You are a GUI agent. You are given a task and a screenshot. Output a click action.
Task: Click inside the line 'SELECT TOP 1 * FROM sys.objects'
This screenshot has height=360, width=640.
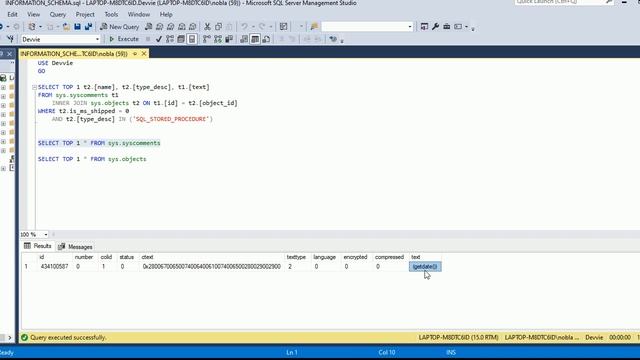pos(92,159)
